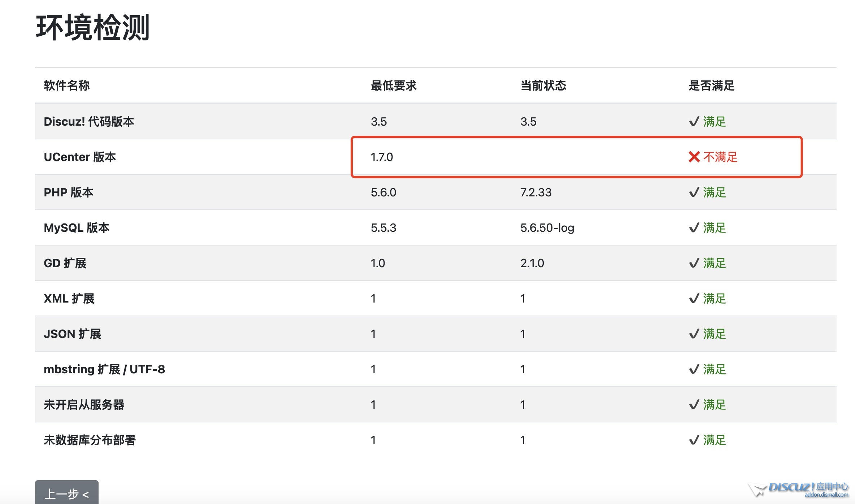Click the red X icon in UCenter row
855x504 pixels.
coord(694,157)
